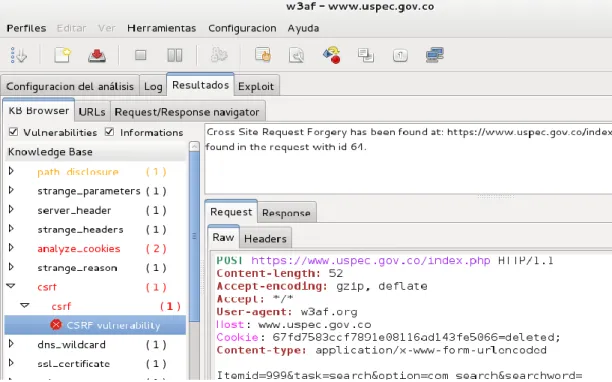Select the ssl_certificate tree item
This screenshot has width=612, height=382.
click(x=73, y=364)
